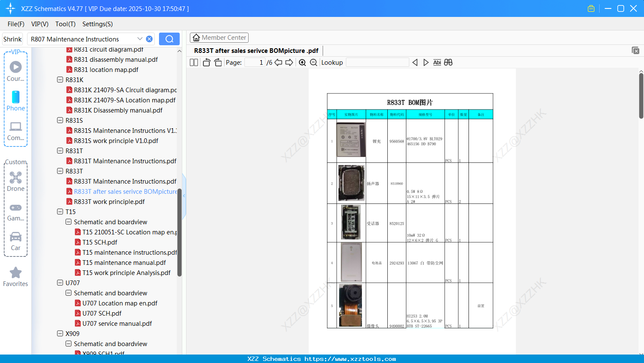Image resolution: width=644 pixels, height=363 pixels.
Task: Collapse the left panel splitter handle
Action: (x=184, y=196)
